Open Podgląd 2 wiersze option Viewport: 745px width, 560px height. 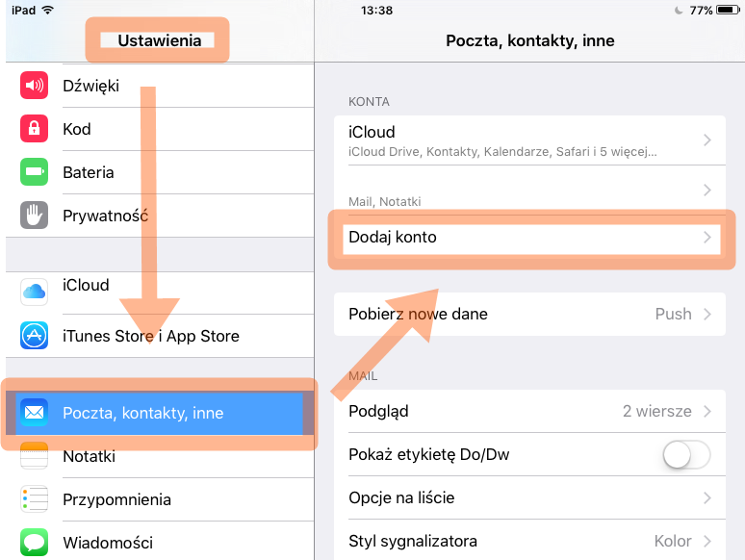[x=528, y=411]
